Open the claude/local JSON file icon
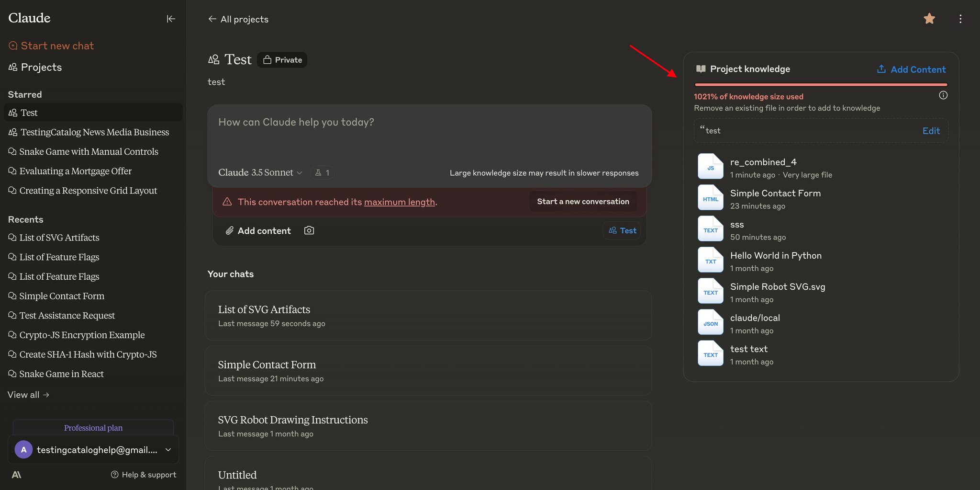Viewport: 980px width, 490px height. click(711, 322)
